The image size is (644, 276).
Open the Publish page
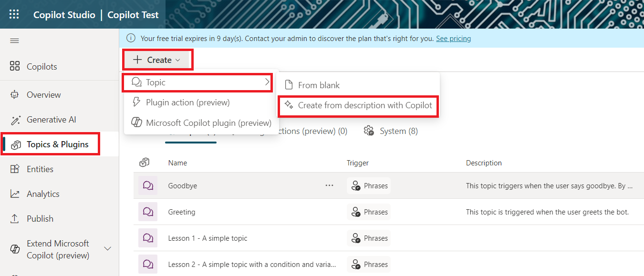coord(40,219)
